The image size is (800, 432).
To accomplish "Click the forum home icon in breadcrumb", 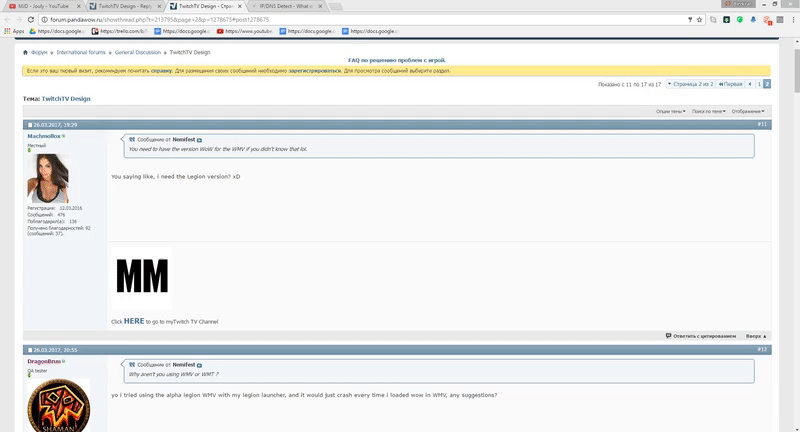I will coord(25,52).
